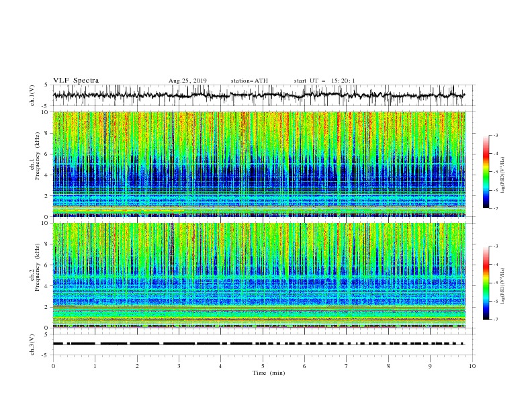Click the ch.2 spectrogram color scale bar
Viewport: 532px width, 411px height.
[486, 283]
